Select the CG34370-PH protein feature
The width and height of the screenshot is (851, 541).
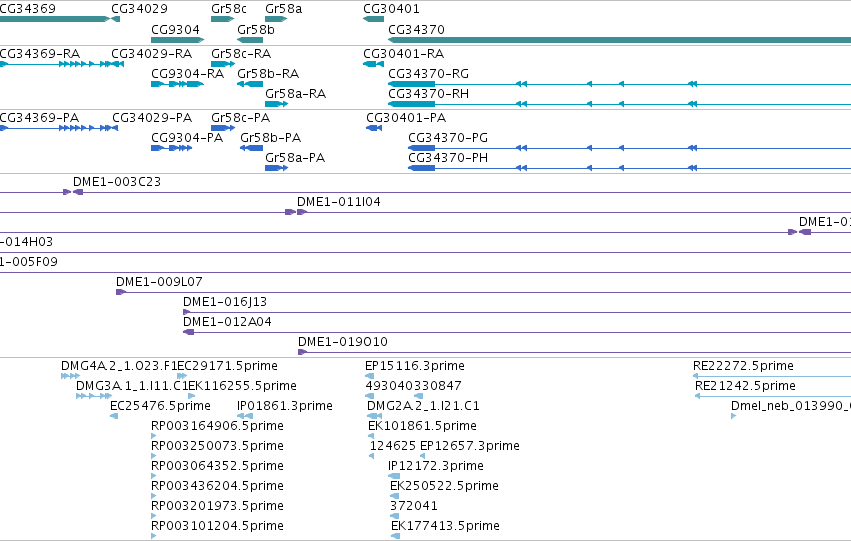pyautogui.click(x=630, y=168)
